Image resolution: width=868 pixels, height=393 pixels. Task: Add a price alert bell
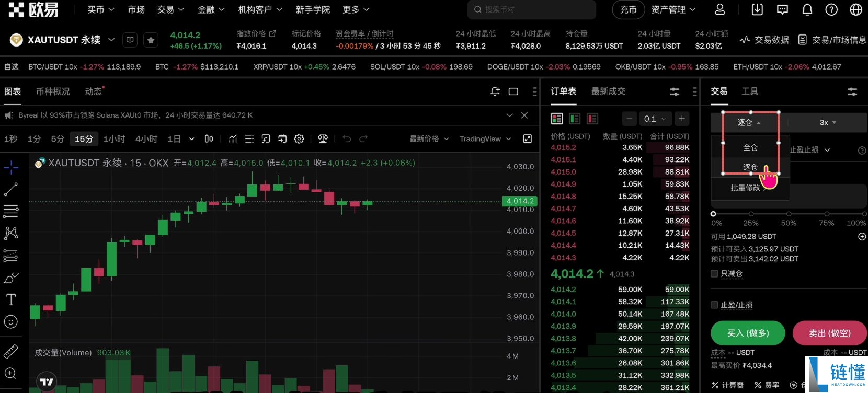[495, 91]
